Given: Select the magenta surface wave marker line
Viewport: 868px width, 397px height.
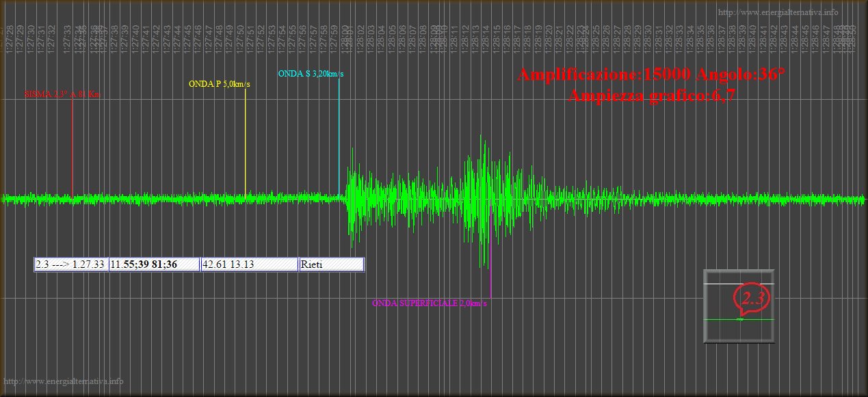Looking at the screenshot, I should point(490,249).
